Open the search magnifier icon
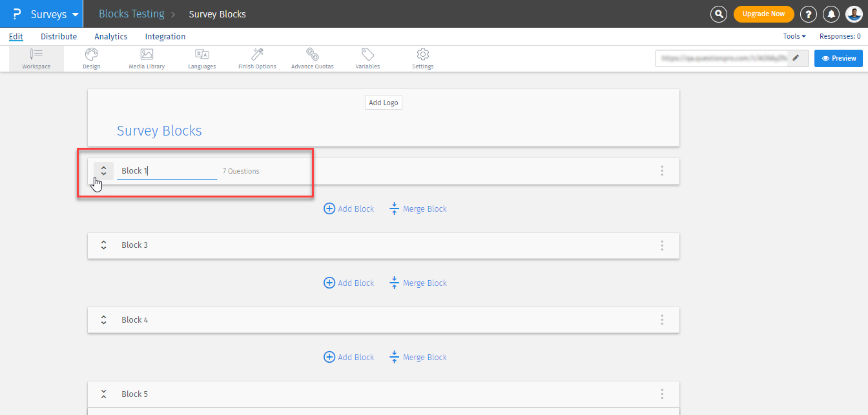Screen dimensions: 868x415 coord(718,14)
